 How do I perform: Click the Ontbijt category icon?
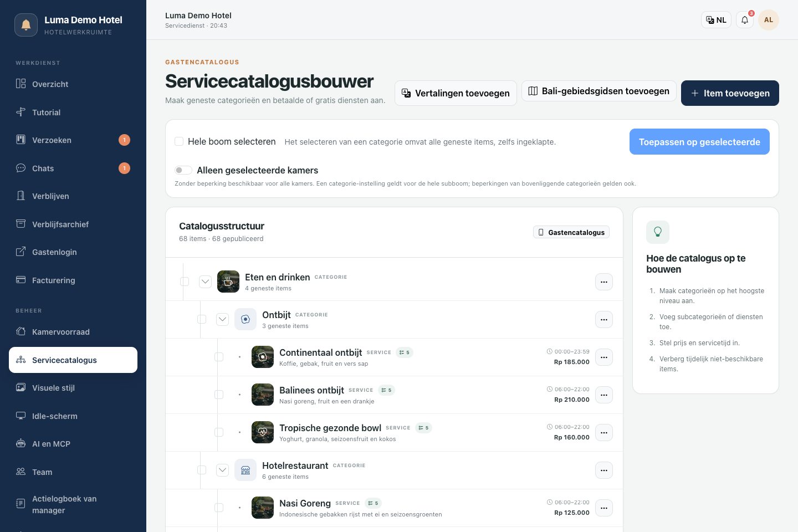(x=245, y=319)
